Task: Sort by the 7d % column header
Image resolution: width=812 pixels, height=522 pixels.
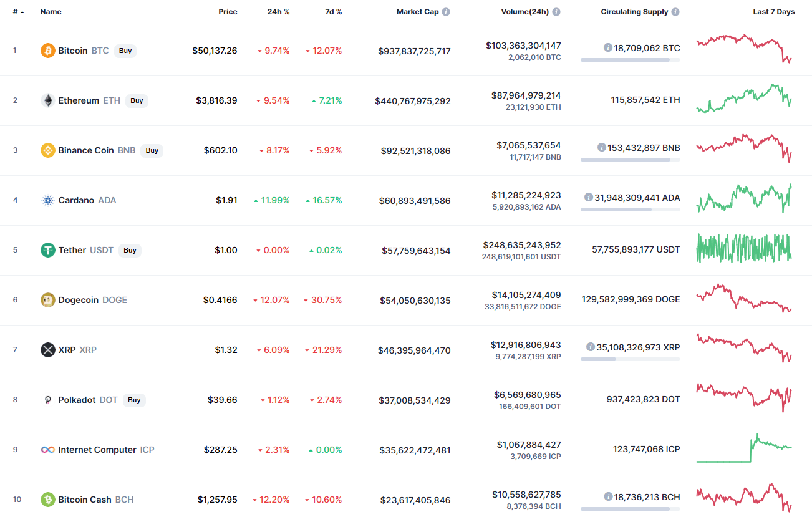Action: tap(334, 12)
